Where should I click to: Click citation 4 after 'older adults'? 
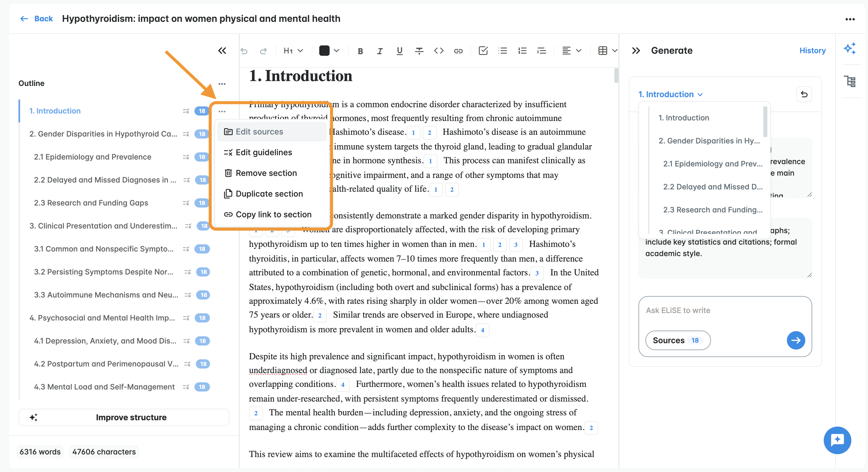tap(482, 330)
